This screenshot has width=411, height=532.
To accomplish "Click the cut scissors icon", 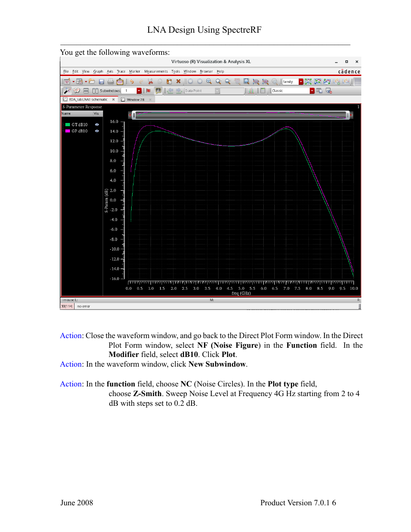I will click(151, 82).
